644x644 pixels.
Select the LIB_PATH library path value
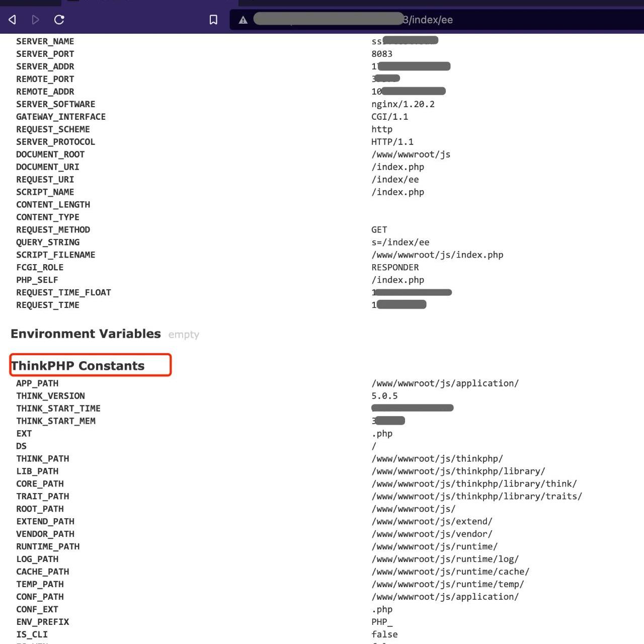458,471
